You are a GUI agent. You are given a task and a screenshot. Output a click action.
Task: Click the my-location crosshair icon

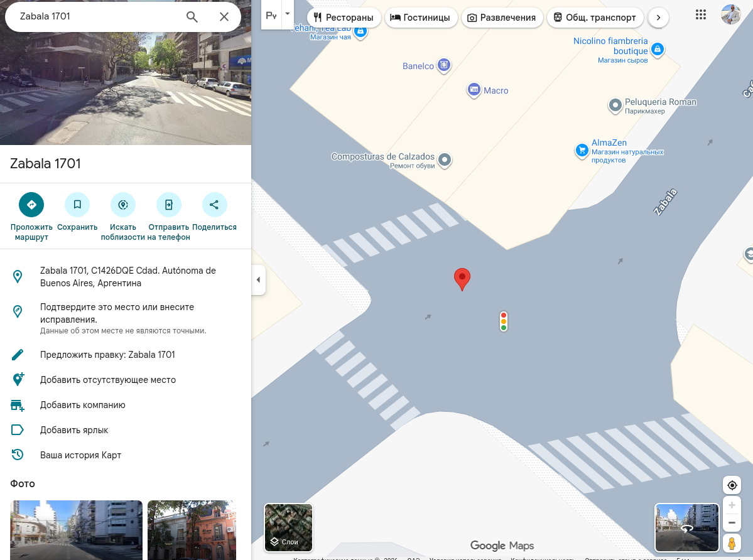tap(732, 485)
